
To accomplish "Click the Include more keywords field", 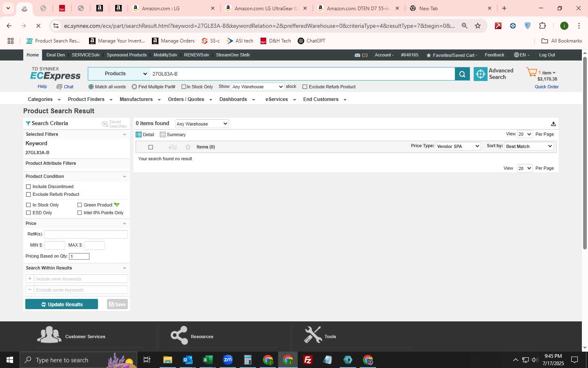I will click(81, 279).
